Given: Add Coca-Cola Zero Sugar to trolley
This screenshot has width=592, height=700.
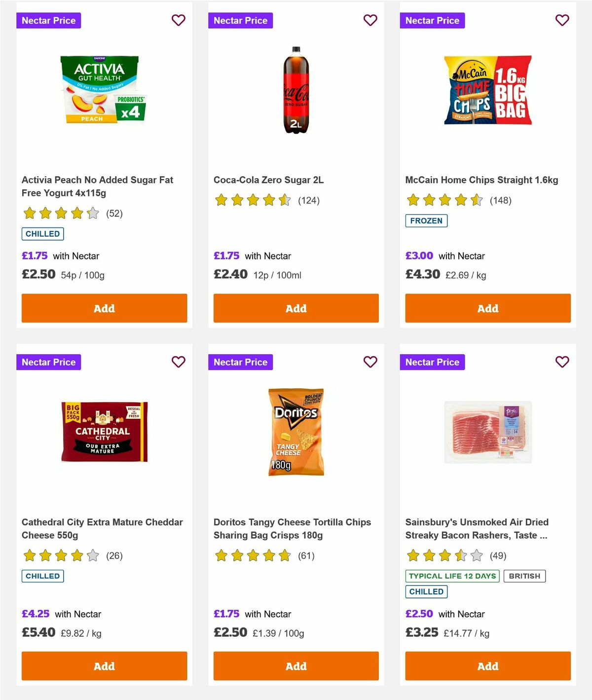Looking at the screenshot, I should tap(296, 308).
